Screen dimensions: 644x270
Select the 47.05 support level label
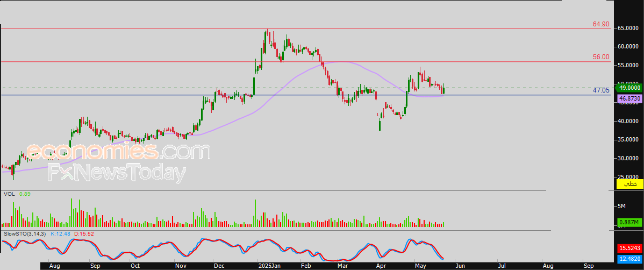pos(602,90)
